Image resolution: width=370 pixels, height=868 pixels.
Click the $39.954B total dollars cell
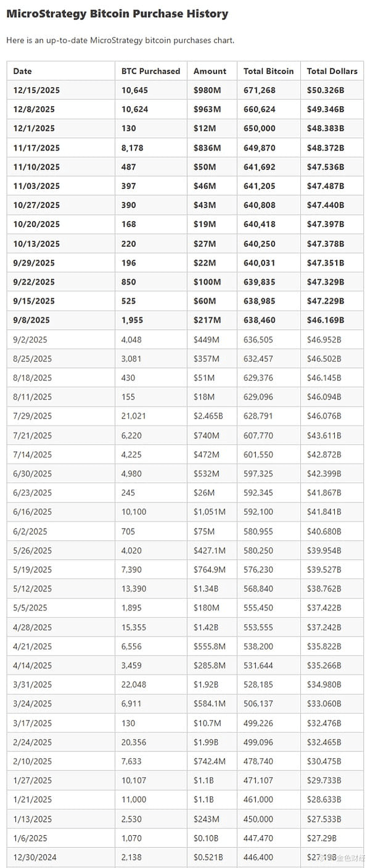[x=324, y=550]
